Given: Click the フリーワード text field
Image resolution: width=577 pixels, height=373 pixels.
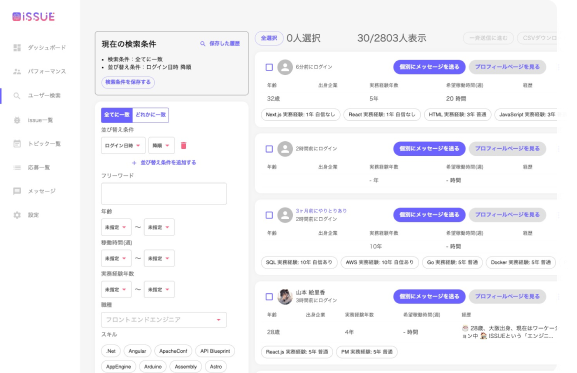Looking at the screenshot, I should coord(164,193).
